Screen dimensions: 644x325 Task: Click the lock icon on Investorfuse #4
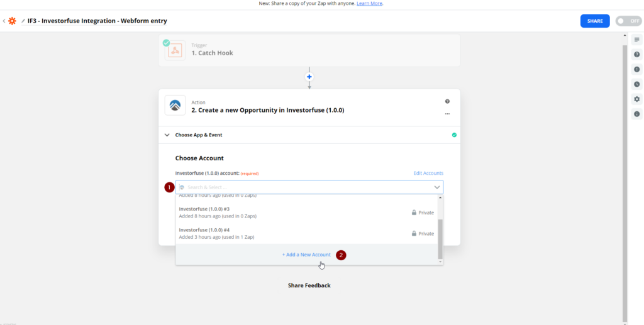point(414,233)
